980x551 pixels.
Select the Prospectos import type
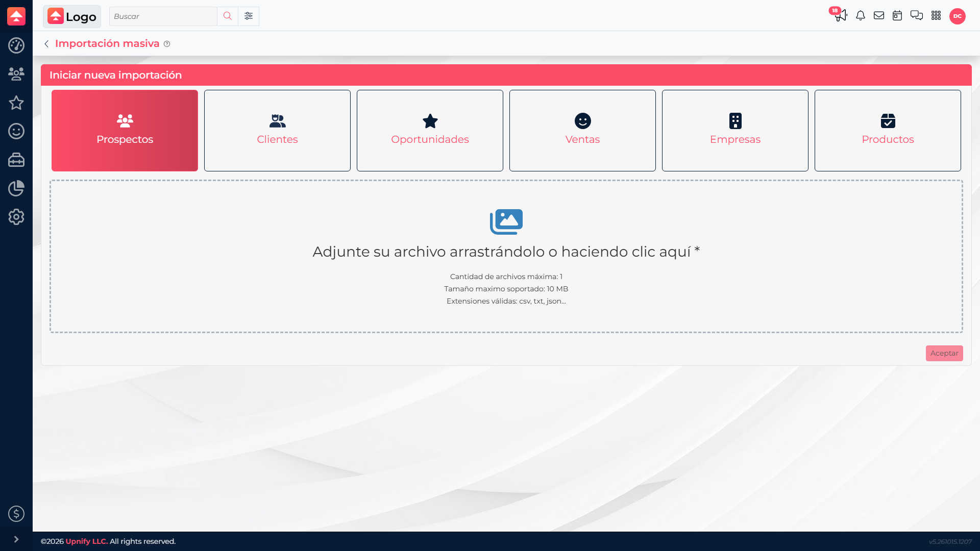pos(125,131)
